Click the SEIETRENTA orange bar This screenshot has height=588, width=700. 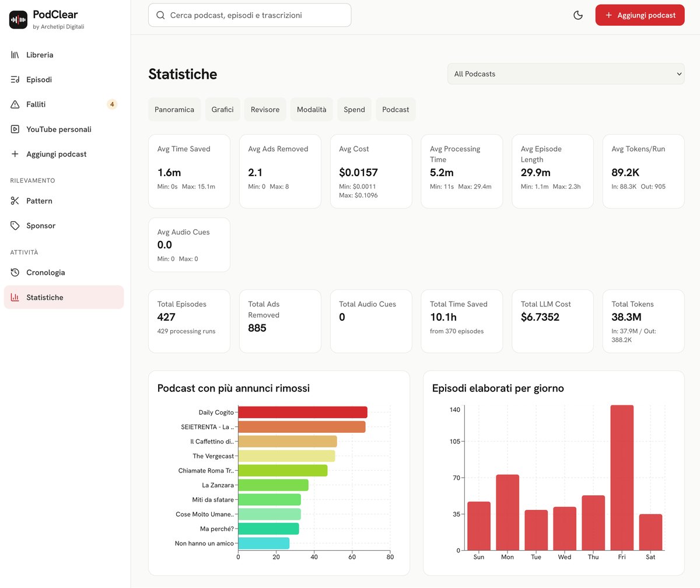tap(302, 427)
